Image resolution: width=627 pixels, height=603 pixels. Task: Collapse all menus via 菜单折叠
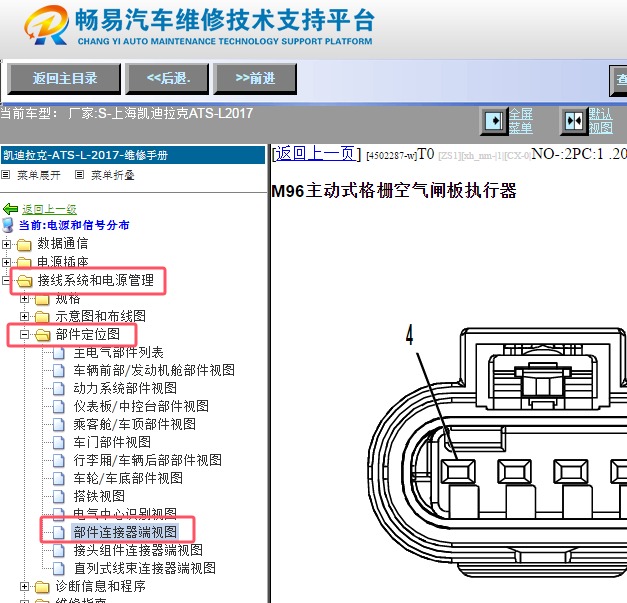[x=113, y=175]
